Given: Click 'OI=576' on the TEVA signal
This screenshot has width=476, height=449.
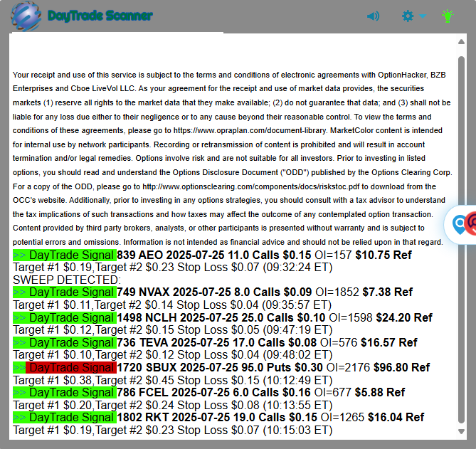Looking at the screenshot, I should 339,342.
